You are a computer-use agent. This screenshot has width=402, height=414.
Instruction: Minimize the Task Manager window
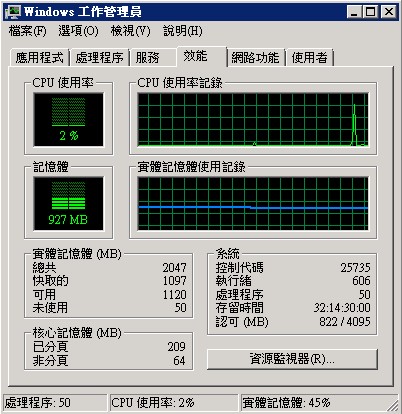pos(353,12)
